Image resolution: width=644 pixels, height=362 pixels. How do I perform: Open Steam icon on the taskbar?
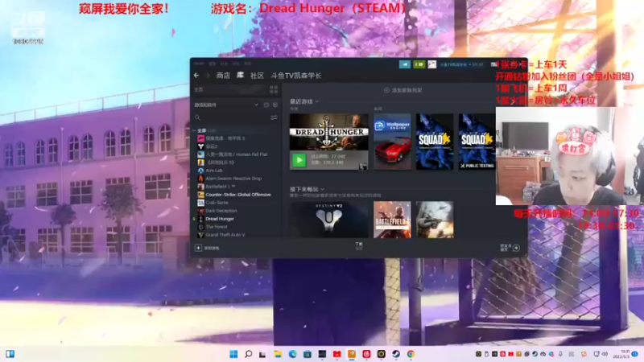point(396,354)
